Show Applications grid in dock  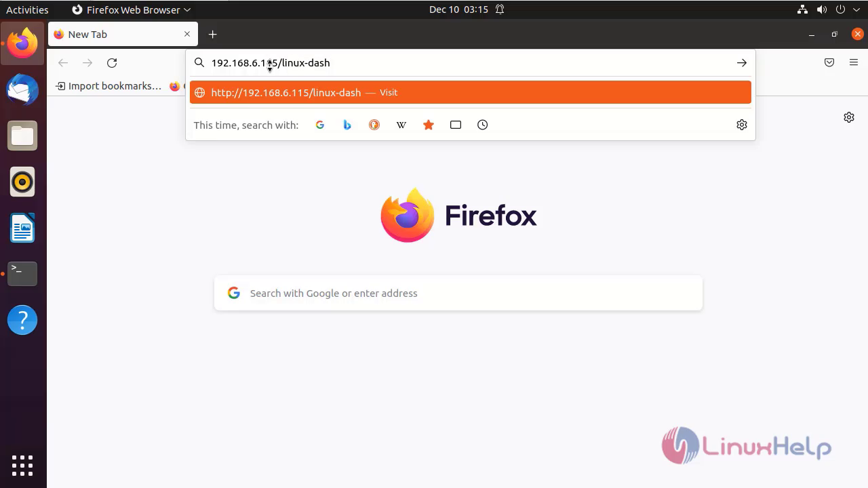point(22,465)
